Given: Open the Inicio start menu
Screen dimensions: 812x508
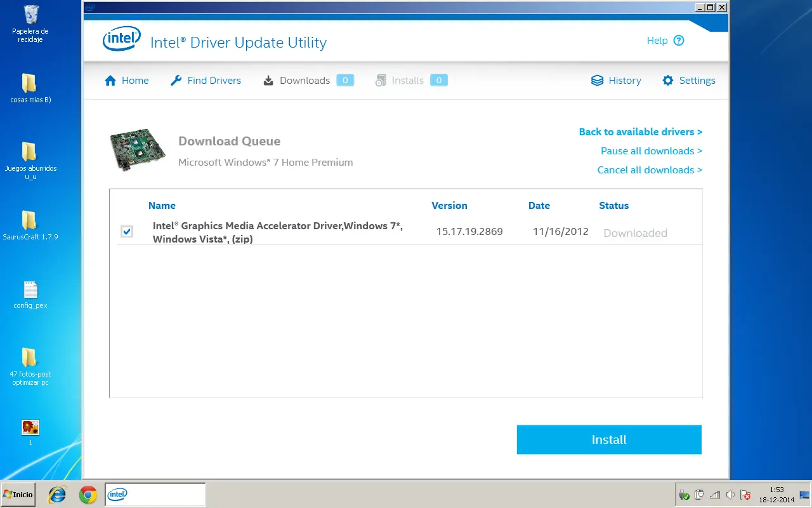Looking at the screenshot, I should click(x=18, y=495).
